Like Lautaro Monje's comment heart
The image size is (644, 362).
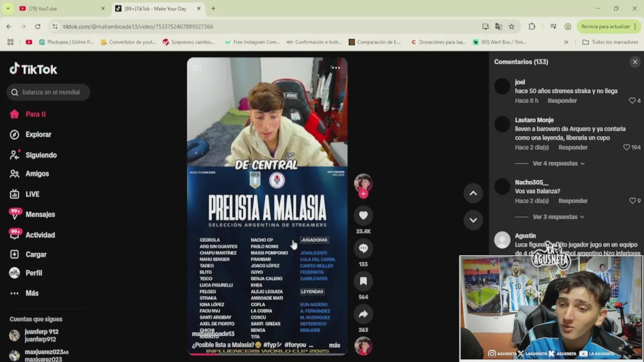pos(626,147)
